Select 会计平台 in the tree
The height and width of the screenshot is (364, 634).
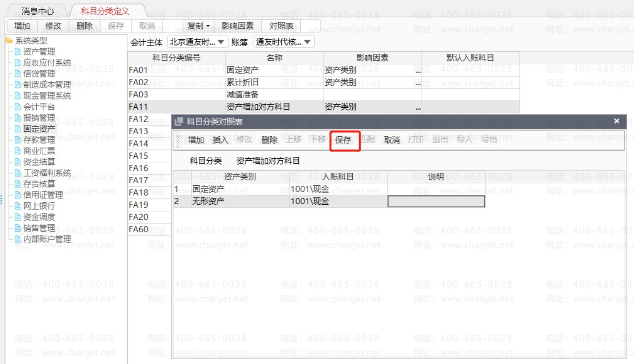pos(39,107)
